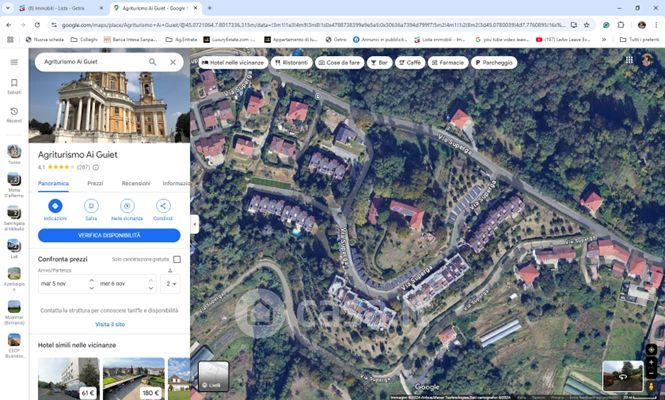665x400 pixels.
Task: Clear the search with the X icon
Action: 172,62
